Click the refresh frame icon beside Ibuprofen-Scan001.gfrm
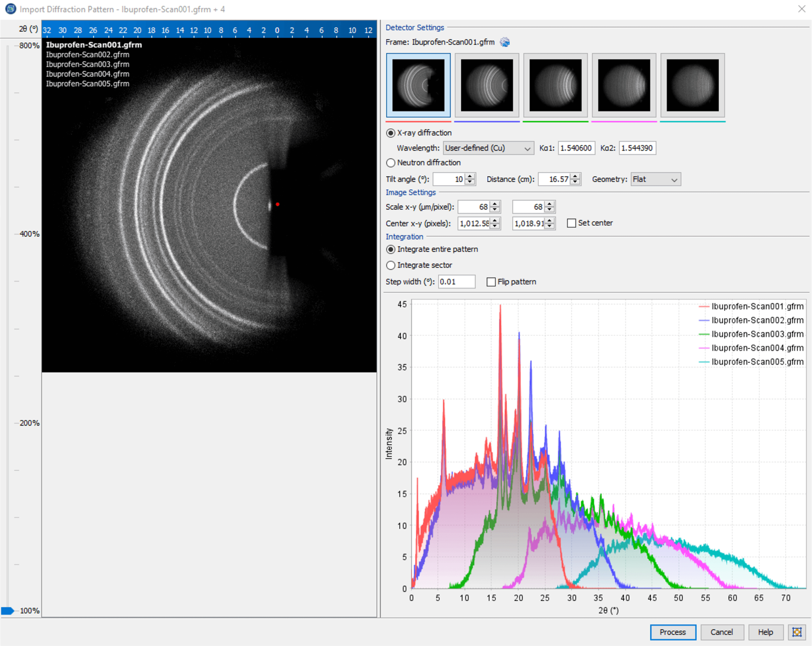812x646 pixels. [504, 42]
